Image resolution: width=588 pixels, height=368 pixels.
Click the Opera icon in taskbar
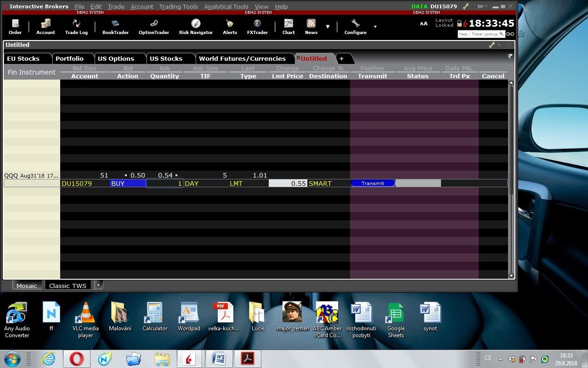77,358
